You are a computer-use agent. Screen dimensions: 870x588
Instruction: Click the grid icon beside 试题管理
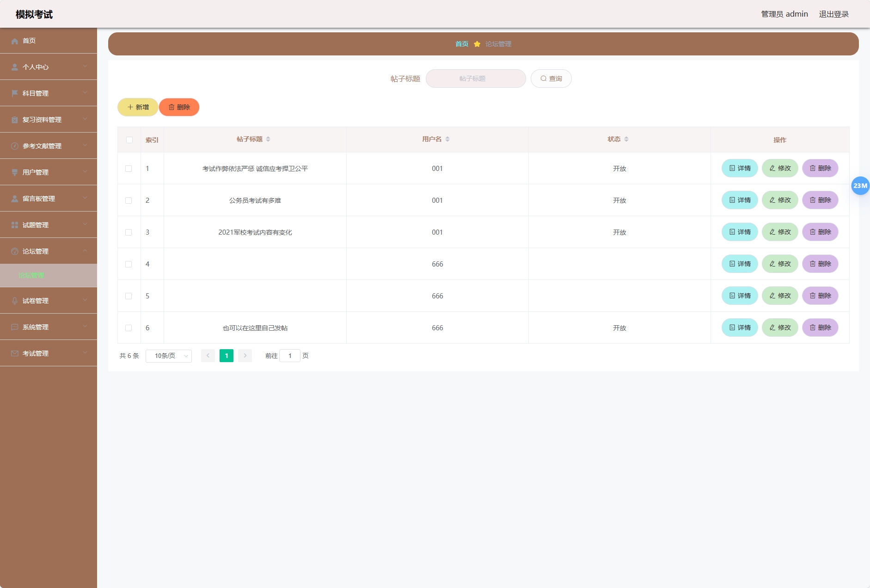pyautogui.click(x=15, y=225)
